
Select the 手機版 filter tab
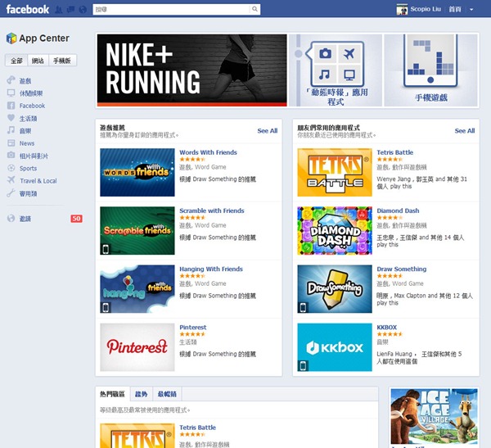[62, 61]
